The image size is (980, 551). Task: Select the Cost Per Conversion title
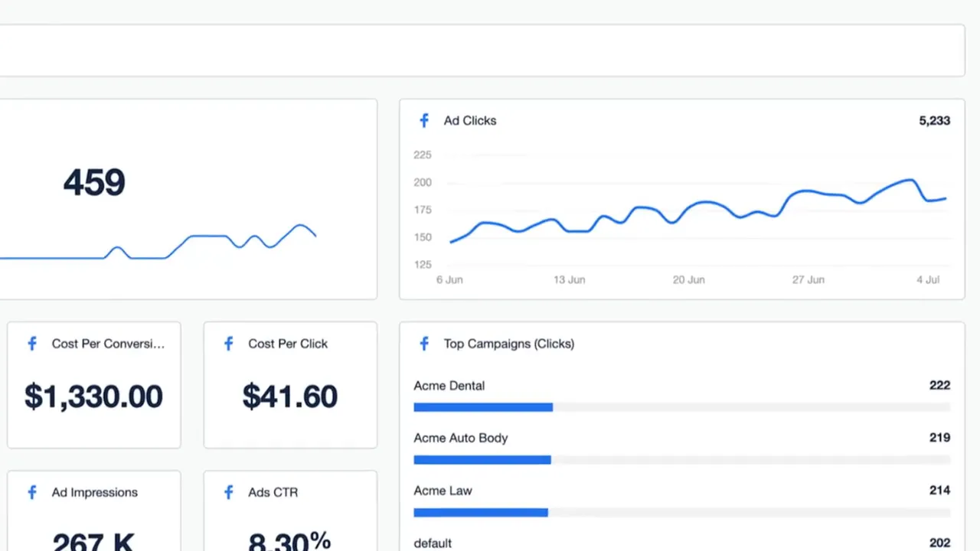click(108, 344)
